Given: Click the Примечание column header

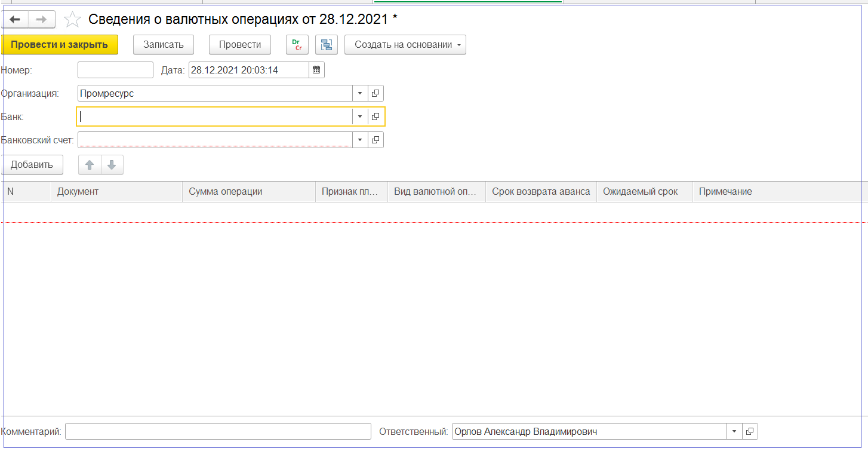Looking at the screenshot, I should pyautogui.click(x=780, y=192).
